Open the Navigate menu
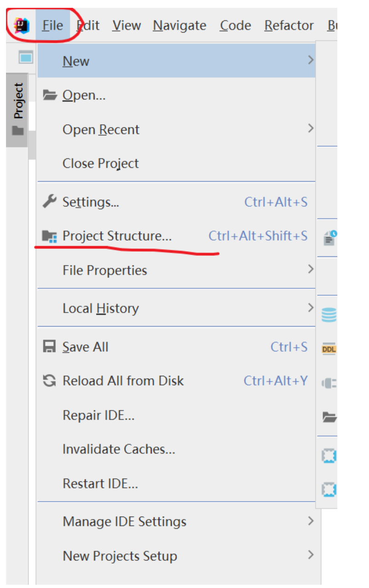The image size is (369, 588). (x=180, y=25)
